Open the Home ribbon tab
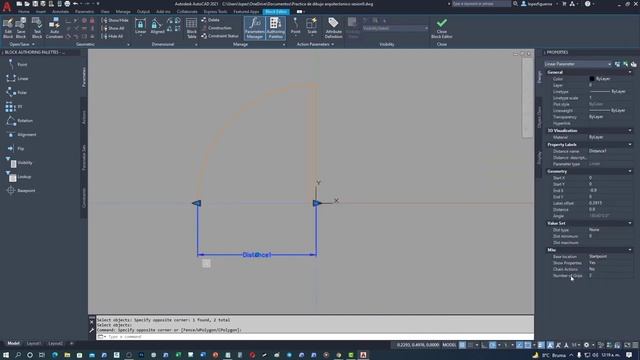Screen dimensions: 640x360 pyautogui.click(x=24, y=12)
